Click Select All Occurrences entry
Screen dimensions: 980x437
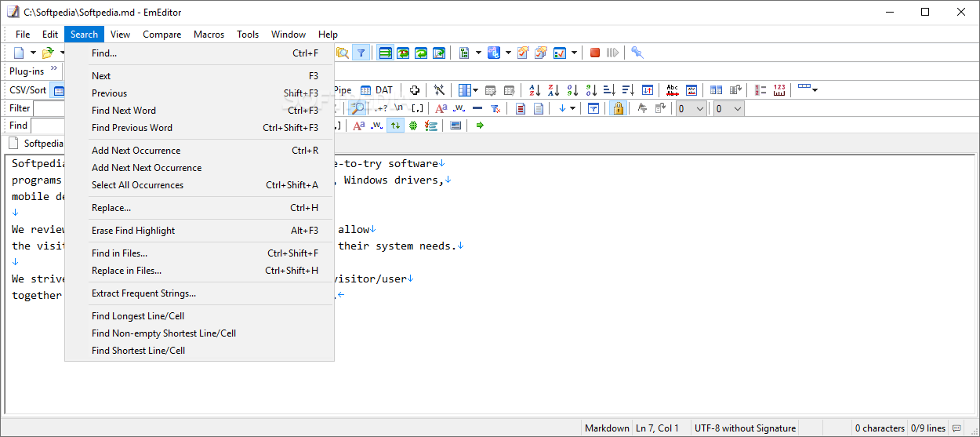click(200, 185)
